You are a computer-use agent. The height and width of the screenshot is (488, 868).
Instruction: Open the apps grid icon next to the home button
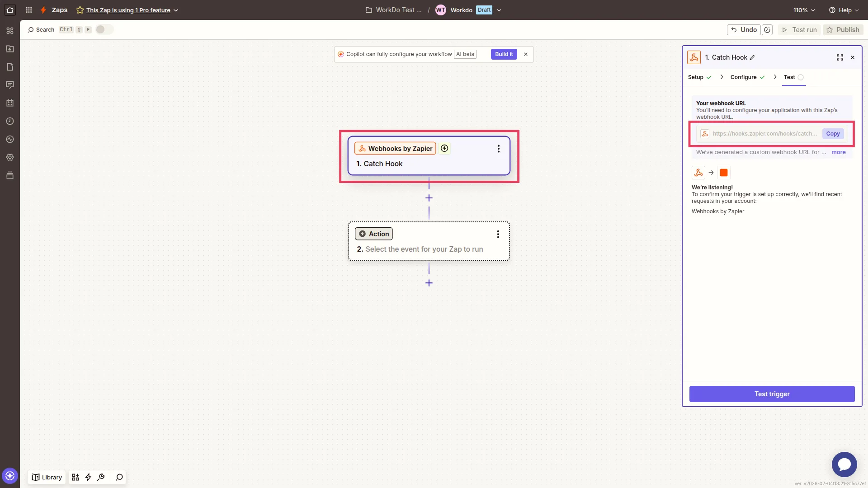click(x=28, y=9)
